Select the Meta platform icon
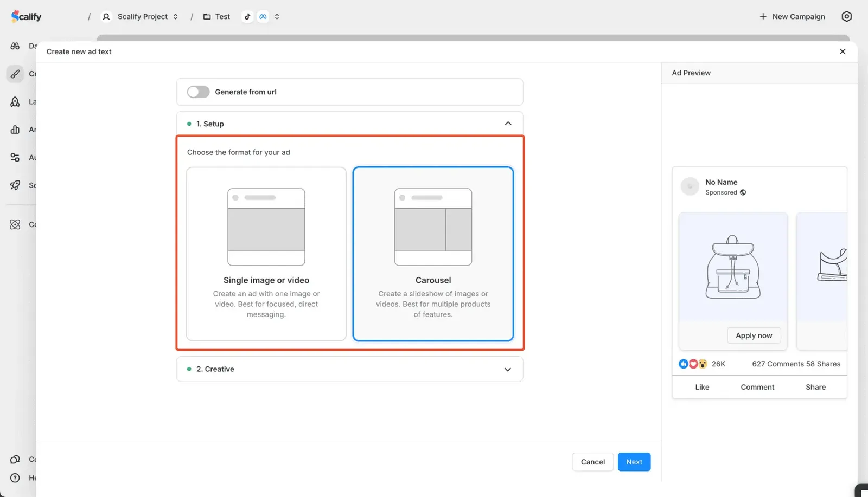The image size is (868, 497). (x=263, y=16)
